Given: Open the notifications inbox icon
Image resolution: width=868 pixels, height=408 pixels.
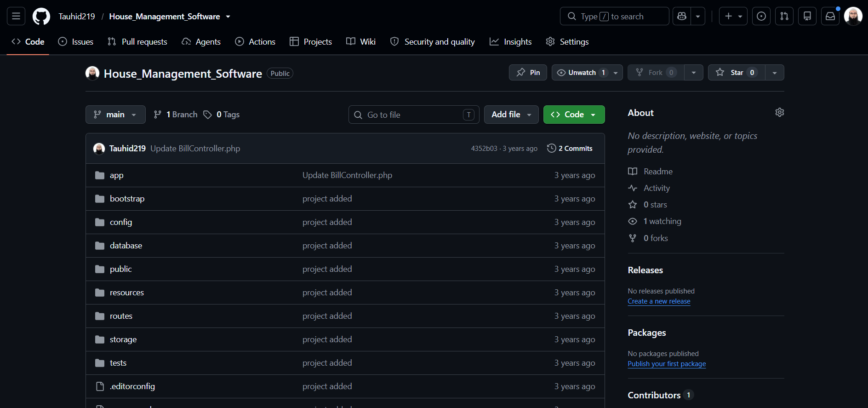Looking at the screenshot, I should (830, 16).
